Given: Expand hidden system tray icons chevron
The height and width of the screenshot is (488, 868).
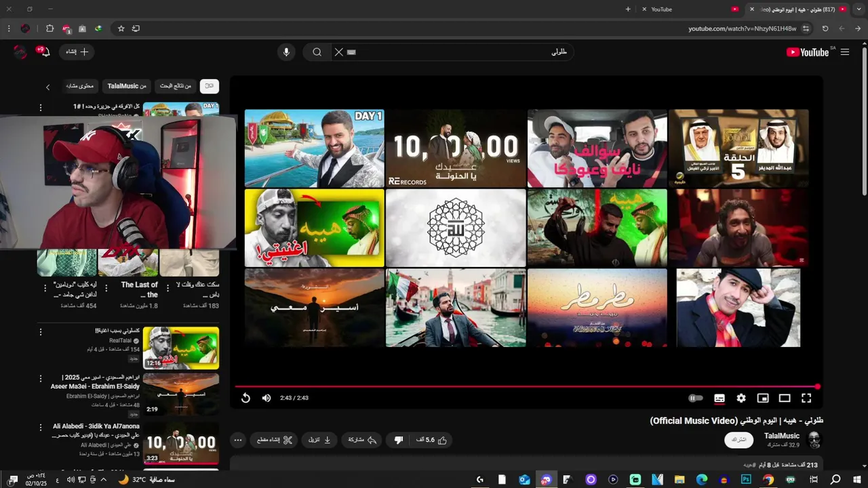Looking at the screenshot, I should pyautogui.click(x=103, y=479).
